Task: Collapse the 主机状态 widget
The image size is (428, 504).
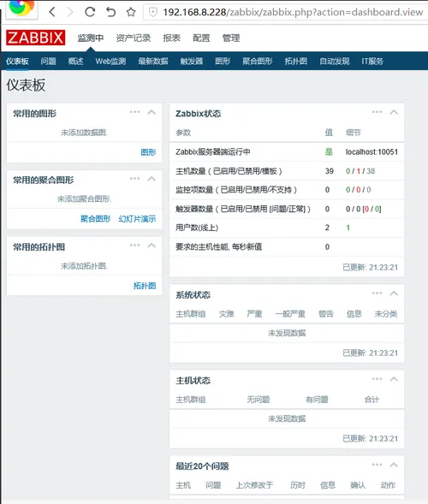Action: point(394,379)
